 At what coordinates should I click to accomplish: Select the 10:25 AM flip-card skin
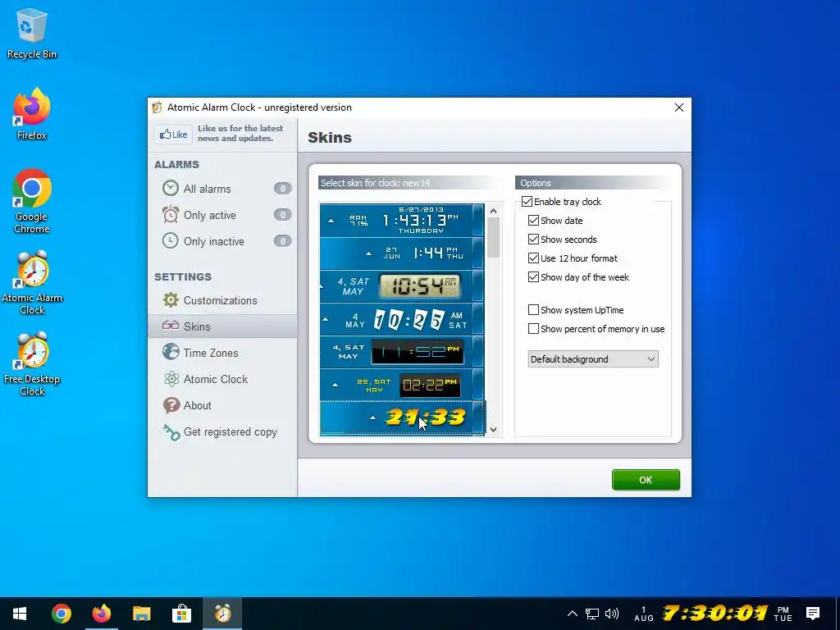[x=402, y=319]
